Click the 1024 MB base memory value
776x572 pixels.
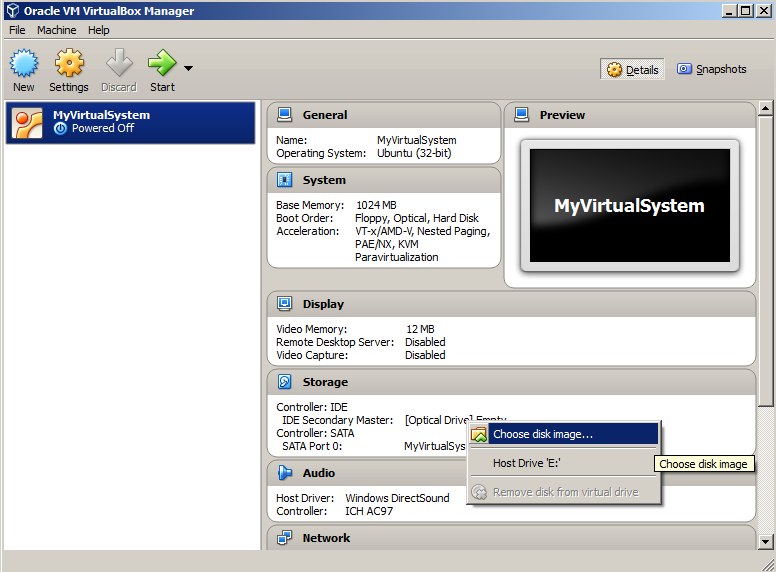(x=376, y=205)
